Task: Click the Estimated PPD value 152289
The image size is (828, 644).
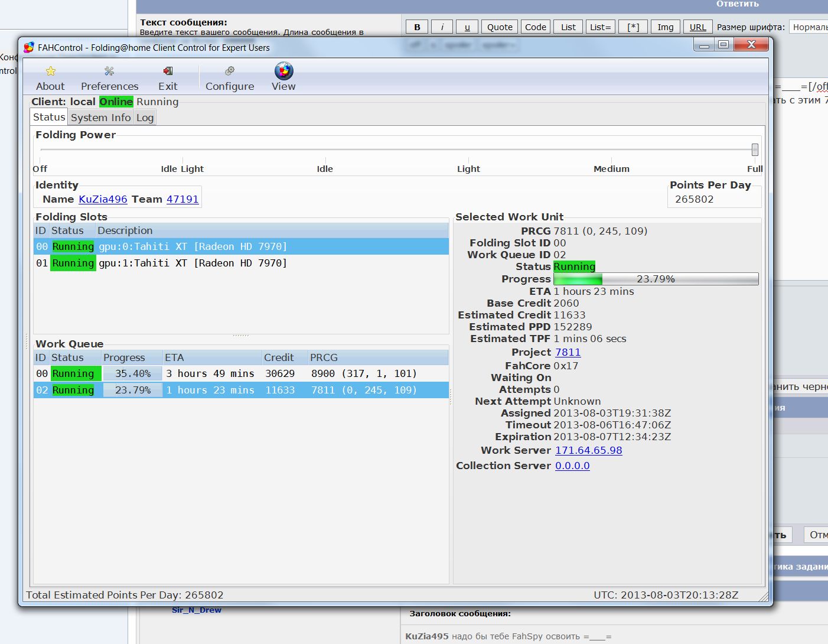Action: coord(573,327)
